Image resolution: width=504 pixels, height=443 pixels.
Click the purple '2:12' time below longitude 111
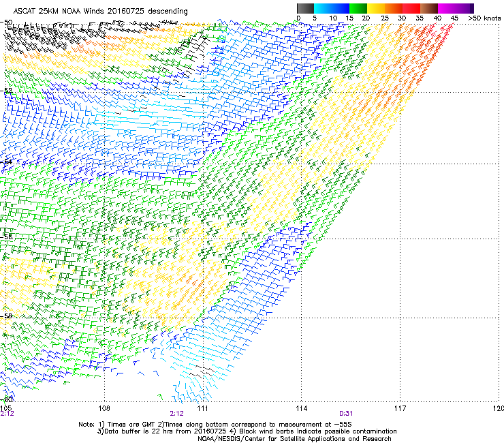click(x=177, y=414)
